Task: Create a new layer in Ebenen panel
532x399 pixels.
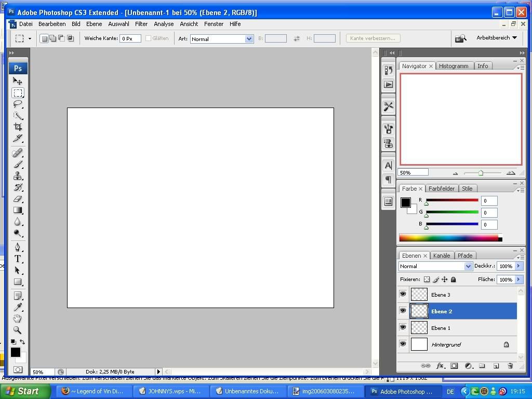Action: pos(496,366)
